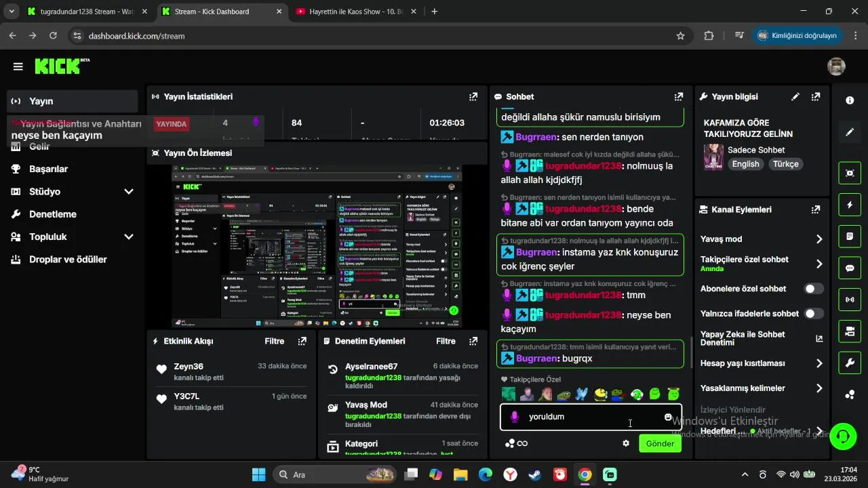
Task: Open Takipçilere özel sohbet options chevron
Action: (x=819, y=264)
